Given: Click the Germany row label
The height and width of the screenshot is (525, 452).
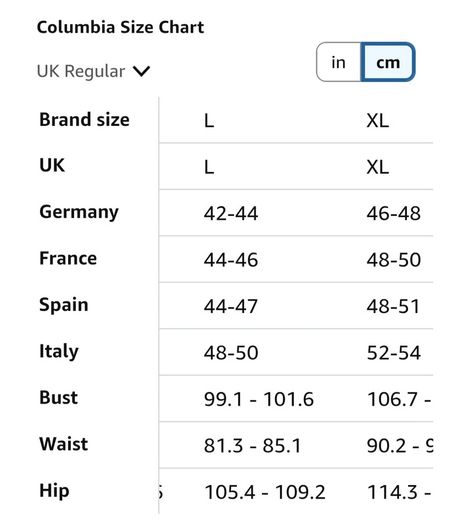Looking at the screenshot, I should point(79,212).
